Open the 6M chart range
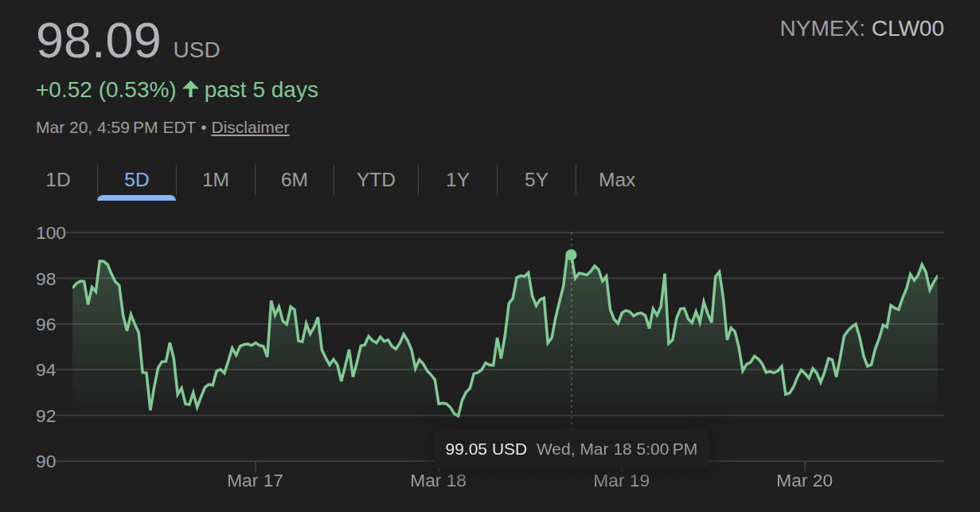 click(x=294, y=180)
